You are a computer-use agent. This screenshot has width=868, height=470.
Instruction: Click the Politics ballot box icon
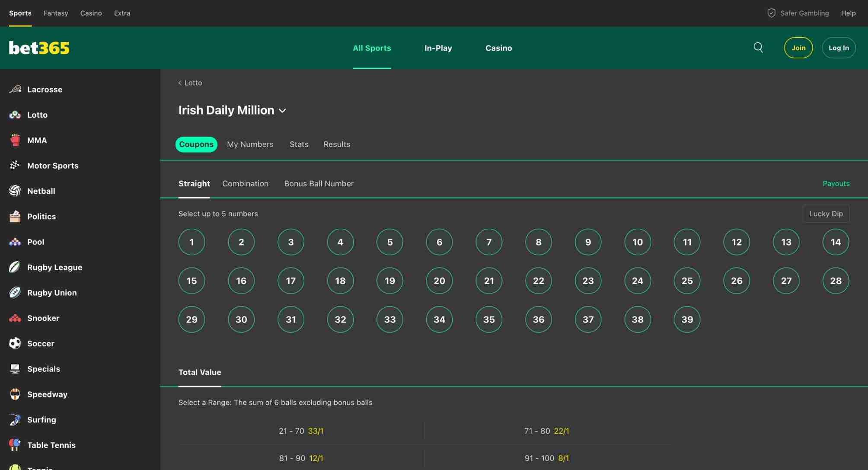15,216
